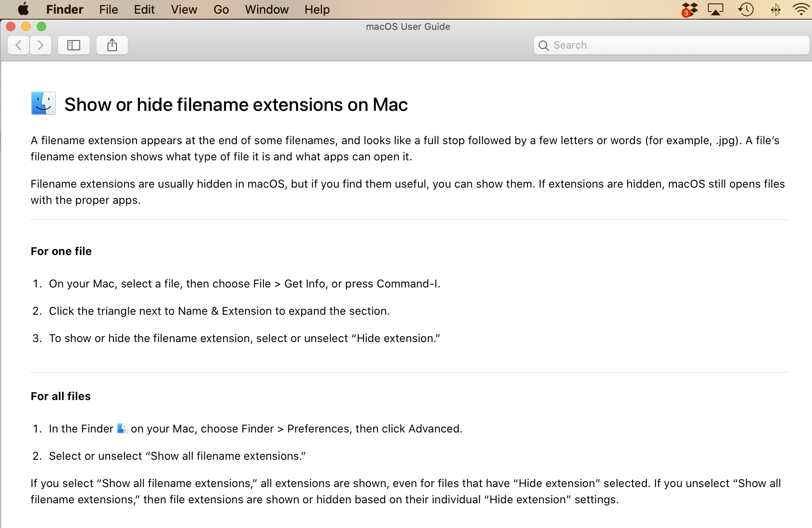This screenshot has width=812, height=528.
Task: Go back to the previous help page
Action: click(x=18, y=45)
